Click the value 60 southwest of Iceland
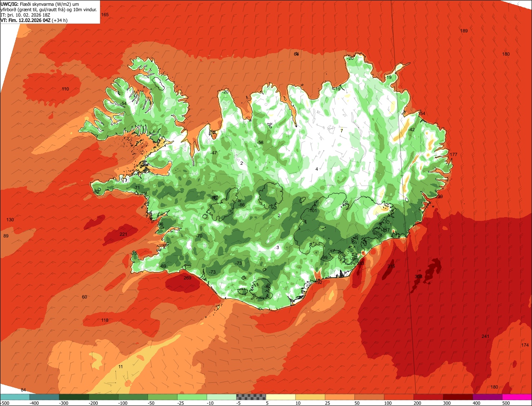Viewport: 532px width, 406px height. 84,297
